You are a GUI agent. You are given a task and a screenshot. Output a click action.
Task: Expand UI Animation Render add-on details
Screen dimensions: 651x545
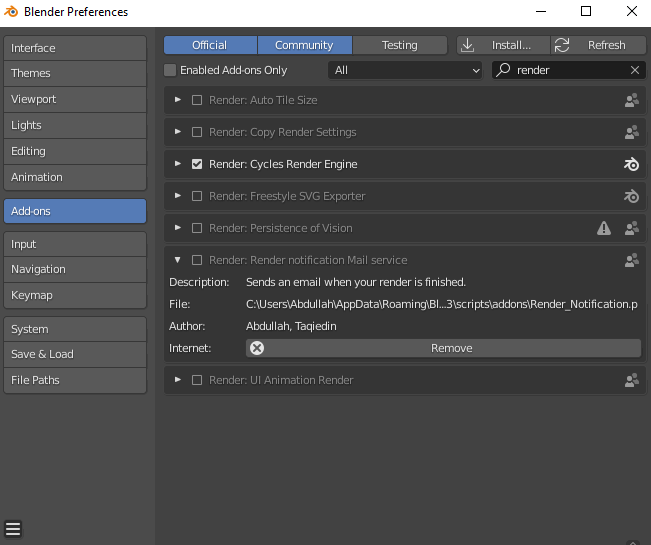click(x=178, y=379)
